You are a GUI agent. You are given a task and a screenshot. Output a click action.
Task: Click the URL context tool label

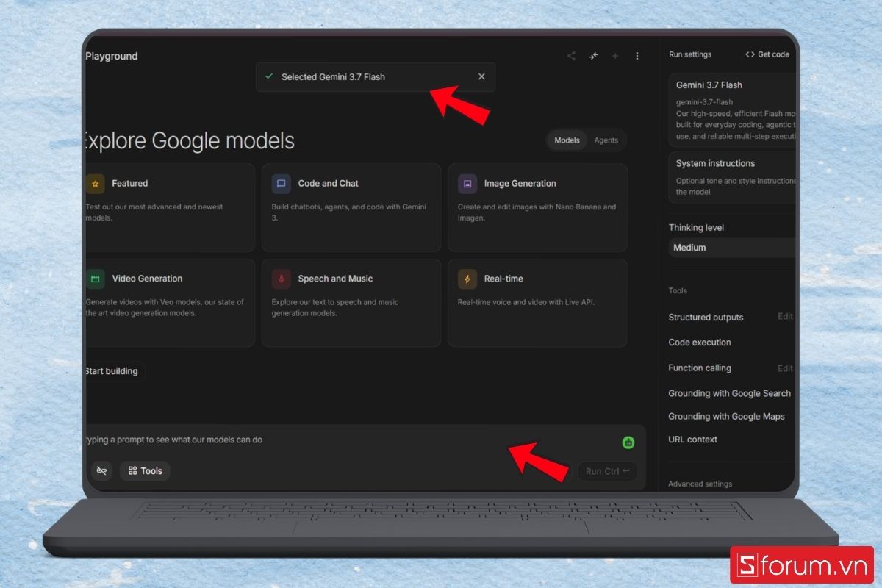click(693, 440)
